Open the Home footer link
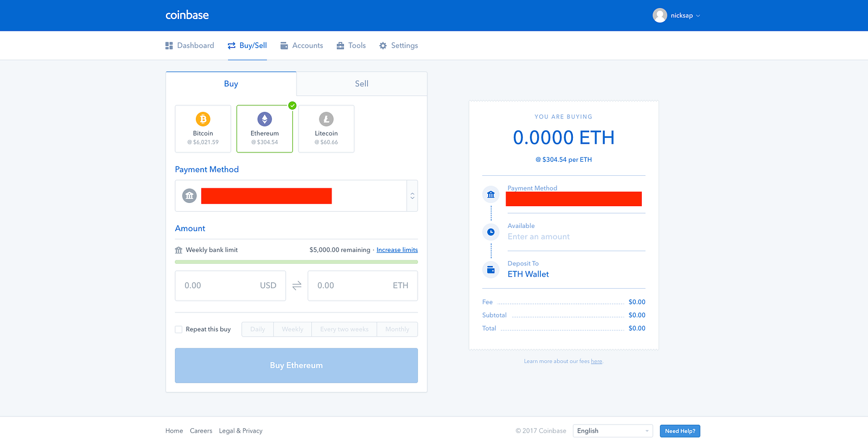 pos(174,431)
